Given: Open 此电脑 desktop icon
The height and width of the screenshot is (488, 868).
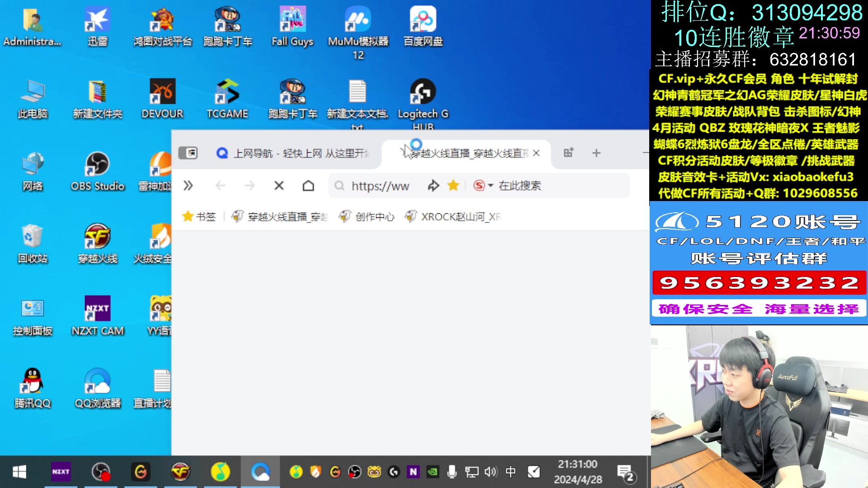Looking at the screenshot, I should tap(32, 99).
